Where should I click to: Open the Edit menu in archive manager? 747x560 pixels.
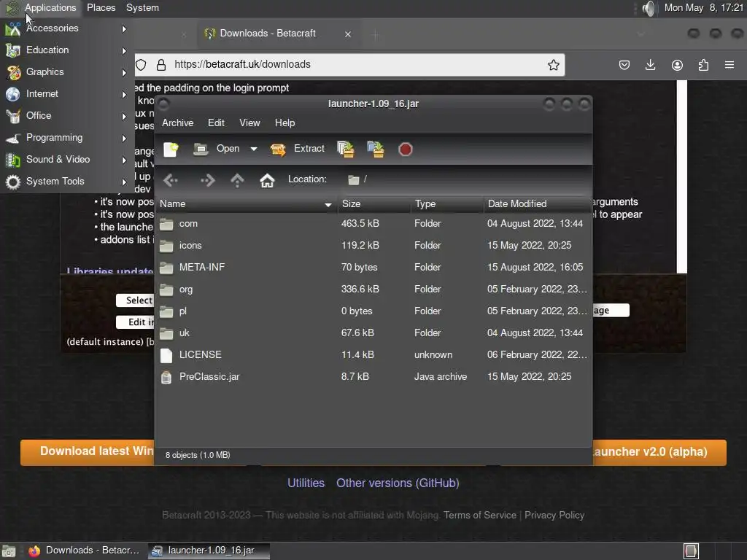coord(216,122)
